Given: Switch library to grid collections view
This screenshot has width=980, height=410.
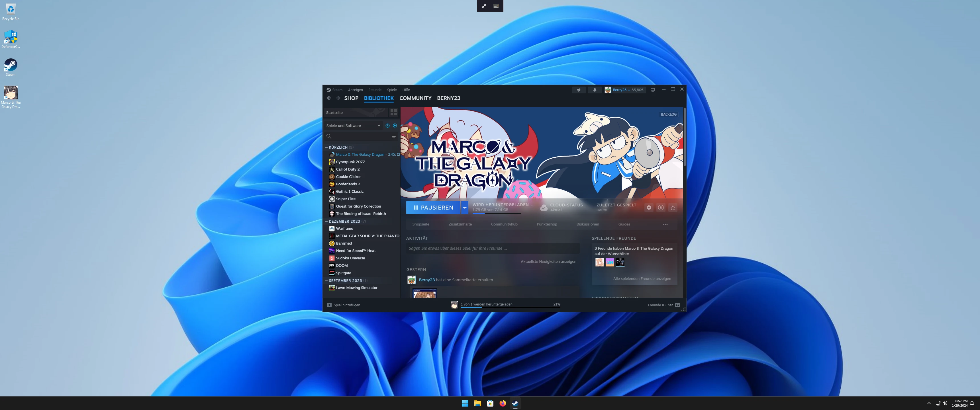Looking at the screenshot, I should click(393, 112).
